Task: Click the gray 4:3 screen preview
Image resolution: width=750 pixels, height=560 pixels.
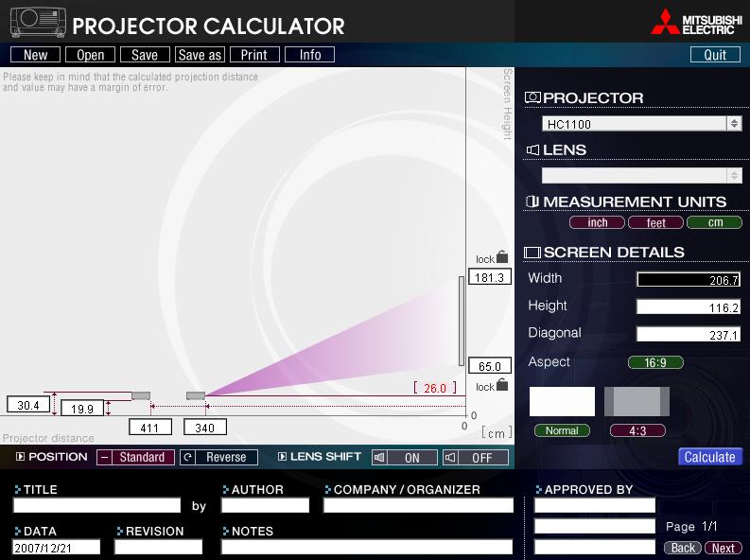Action: (x=637, y=402)
